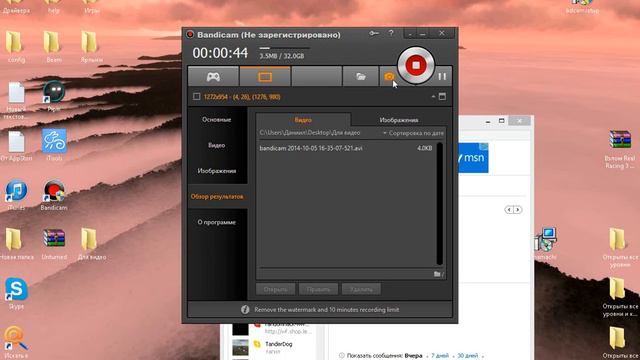Open the Сортировка по дате dropdown
Viewport: 640px width, 360px height.
413,133
